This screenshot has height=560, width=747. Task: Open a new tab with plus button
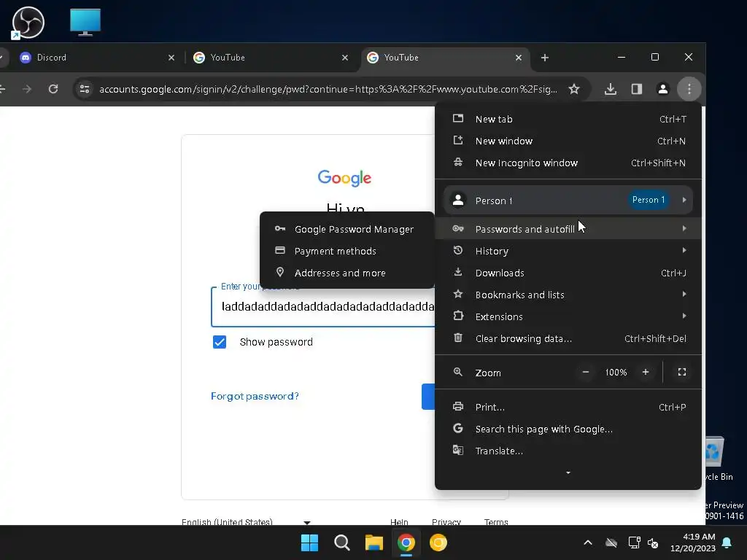coord(544,58)
